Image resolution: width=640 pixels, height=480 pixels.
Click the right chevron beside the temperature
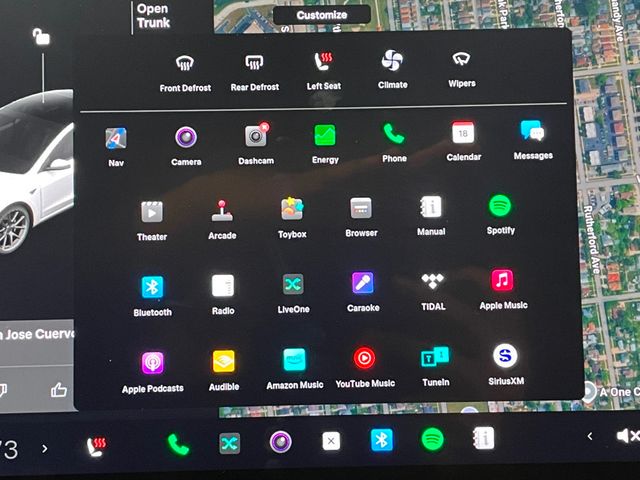44,448
